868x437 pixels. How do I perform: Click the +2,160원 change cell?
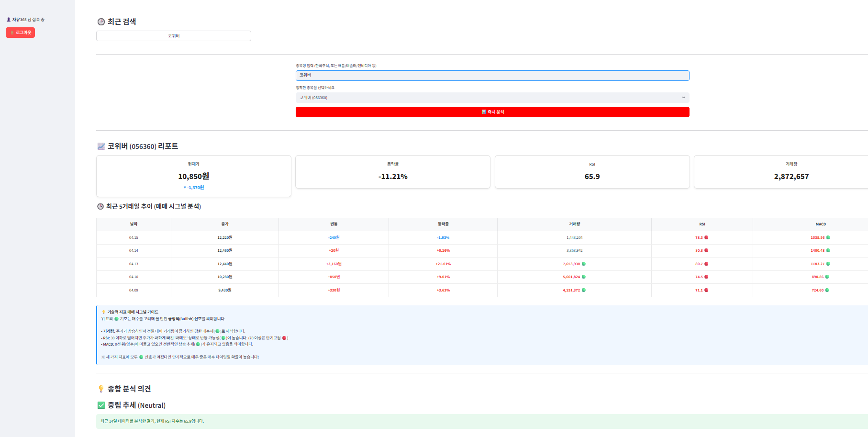tap(334, 264)
